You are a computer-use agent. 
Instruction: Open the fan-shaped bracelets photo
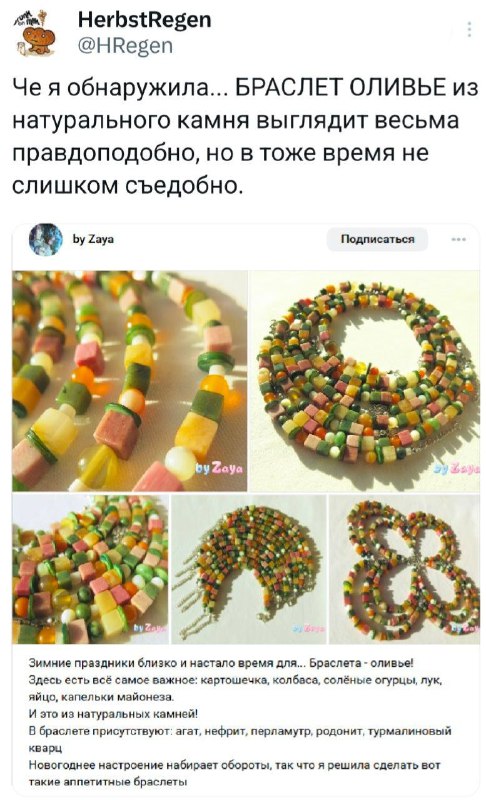[248, 569]
